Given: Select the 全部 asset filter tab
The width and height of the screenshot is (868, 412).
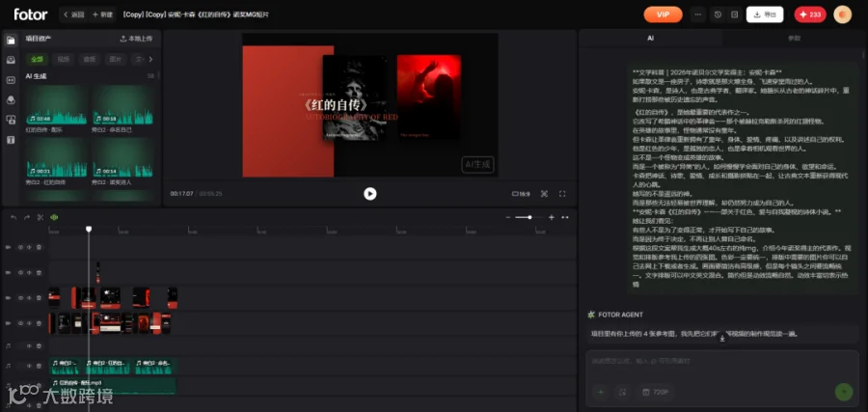Looking at the screenshot, I should tap(37, 59).
